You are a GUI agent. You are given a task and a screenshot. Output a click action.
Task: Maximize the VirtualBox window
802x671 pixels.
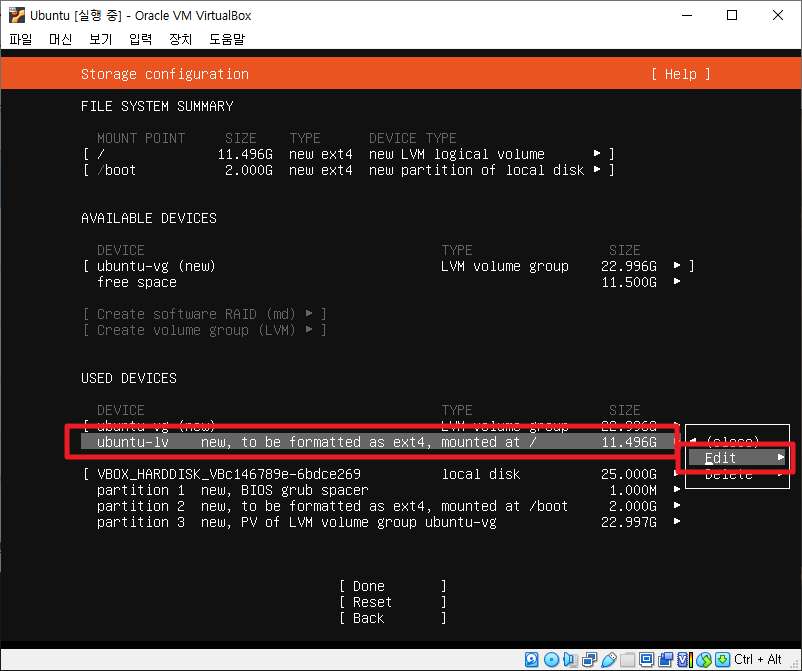tap(732, 15)
